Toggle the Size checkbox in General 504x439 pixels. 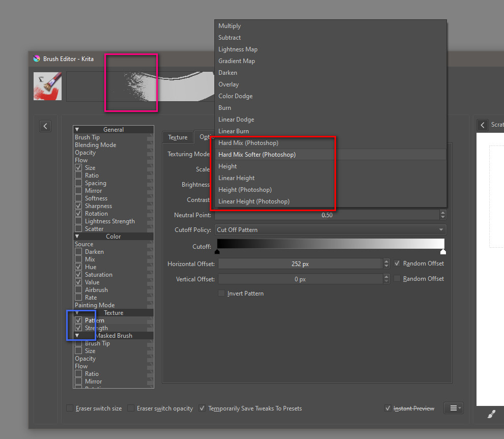(x=78, y=168)
